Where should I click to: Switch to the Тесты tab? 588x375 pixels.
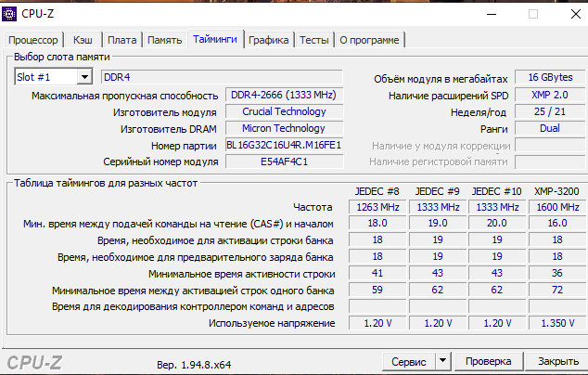pos(314,40)
